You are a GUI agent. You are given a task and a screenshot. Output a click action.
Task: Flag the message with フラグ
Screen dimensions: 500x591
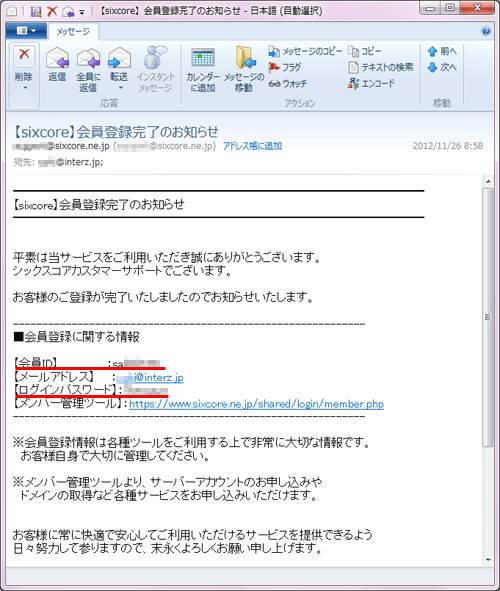pos(285,67)
